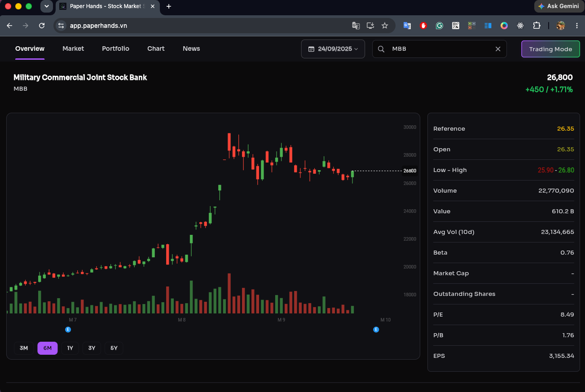Image resolution: width=585 pixels, height=392 pixels.
Task: Expand the tab search dropdown arrow
Action: click(46, 6)
